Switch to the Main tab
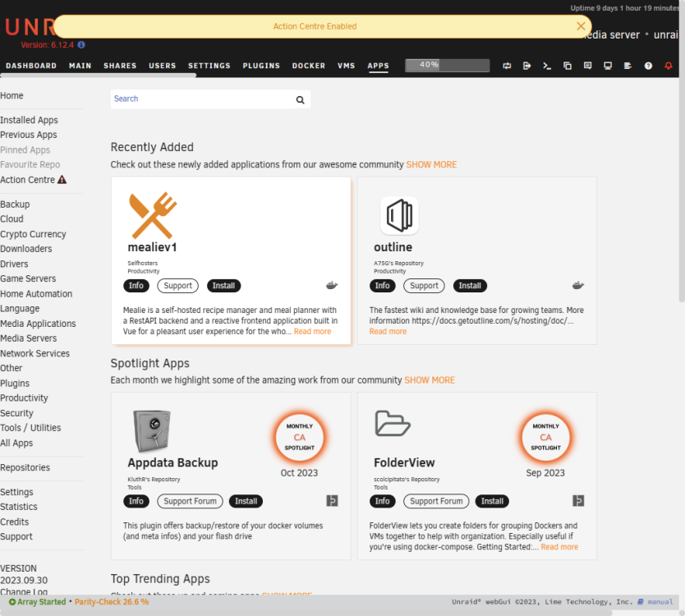Viewport: 685px width, 616px height. pos(80,66)
